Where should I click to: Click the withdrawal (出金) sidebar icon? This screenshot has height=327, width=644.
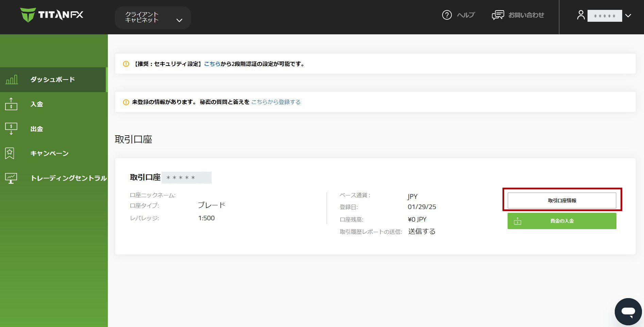tap(11, 129)
